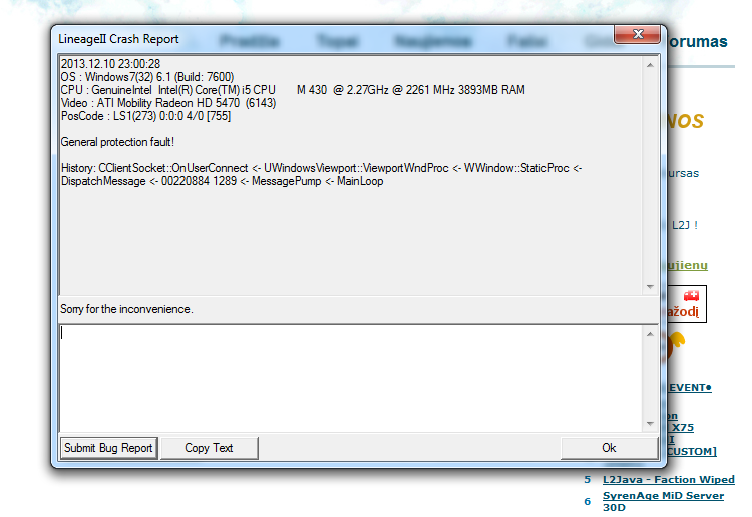The width and height of the screenshot is (752, 517).
Task: Open L2Java - Faction Wiped link in browser
Action: click(x=669, y=480)
